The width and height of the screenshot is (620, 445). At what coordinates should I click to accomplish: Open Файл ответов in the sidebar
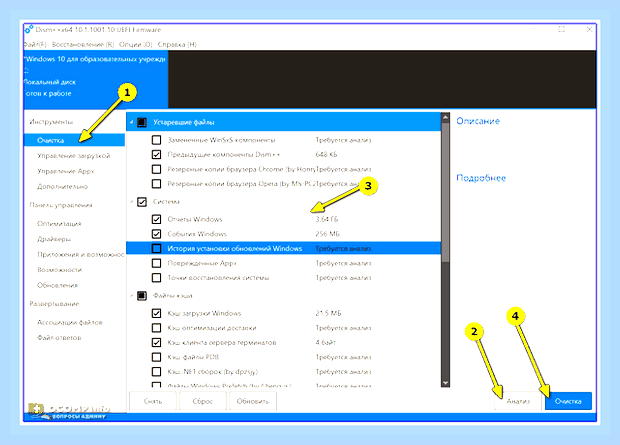click(x=59, y=338)
